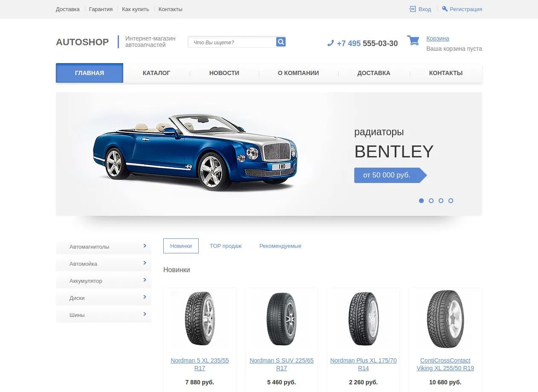Open the Корзина link
Viewport: 538px width, 392px height.
438,38
